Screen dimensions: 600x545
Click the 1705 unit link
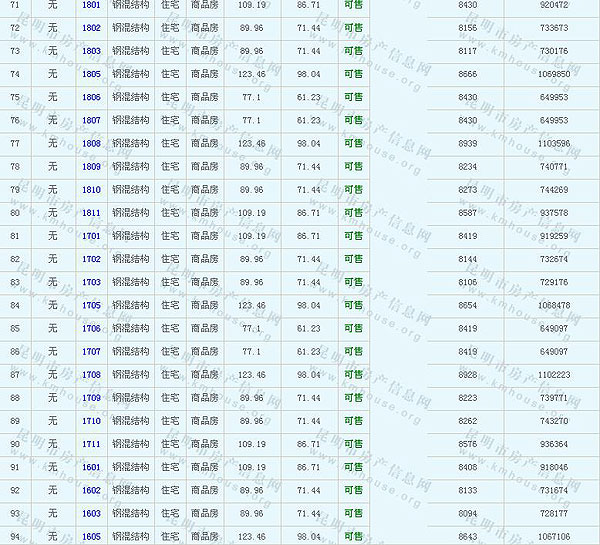click(91, 305)
